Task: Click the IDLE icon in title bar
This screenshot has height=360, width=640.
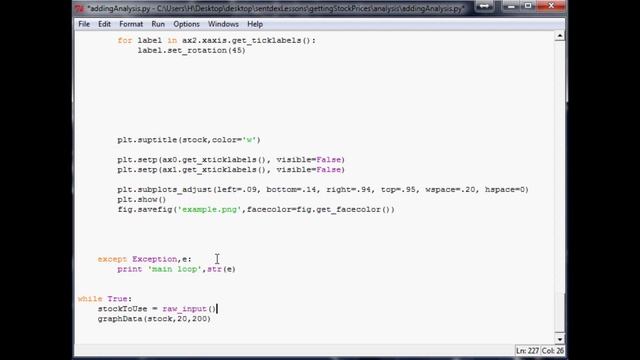Action: pyautogui.click(x=80, y=8)
